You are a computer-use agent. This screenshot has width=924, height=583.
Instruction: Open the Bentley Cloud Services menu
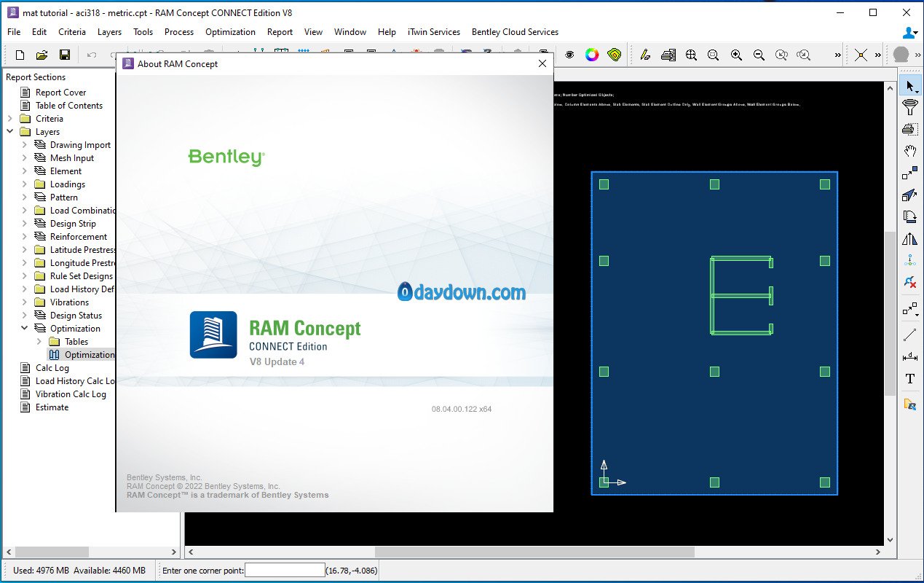[515, 32]
